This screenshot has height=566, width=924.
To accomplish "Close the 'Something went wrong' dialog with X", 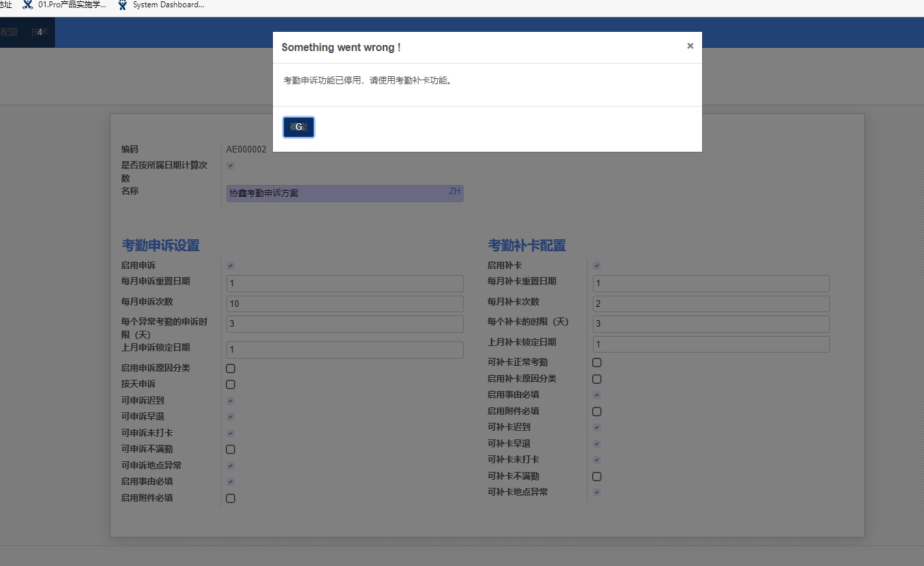I will [x=690, y=46].
